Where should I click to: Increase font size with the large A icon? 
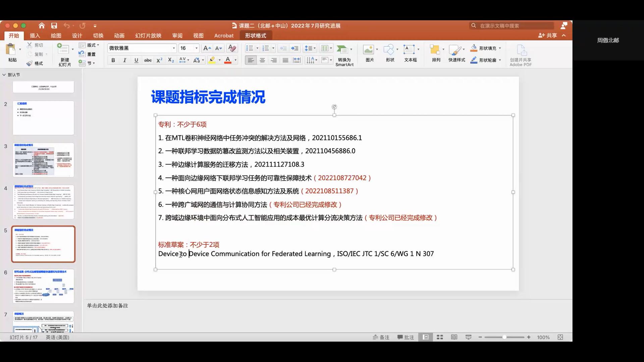[207, 48]
